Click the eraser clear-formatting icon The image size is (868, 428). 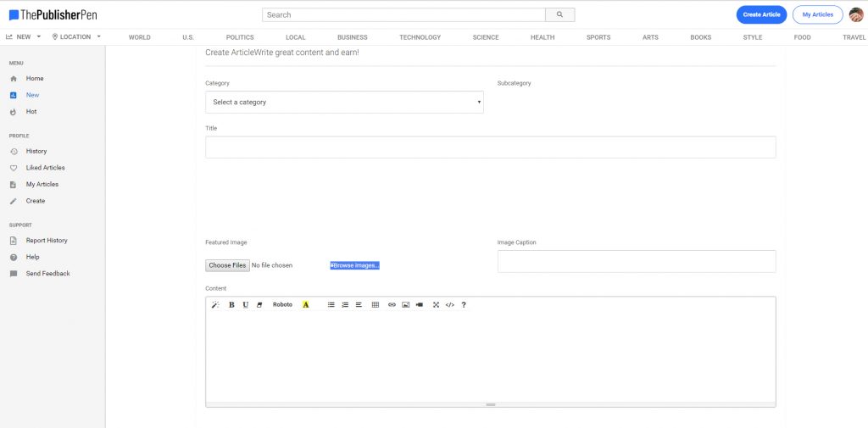(259, 304)
